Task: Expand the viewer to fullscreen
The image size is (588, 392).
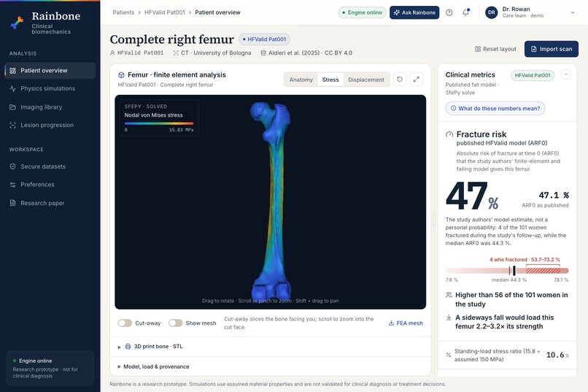Action: 417,79
